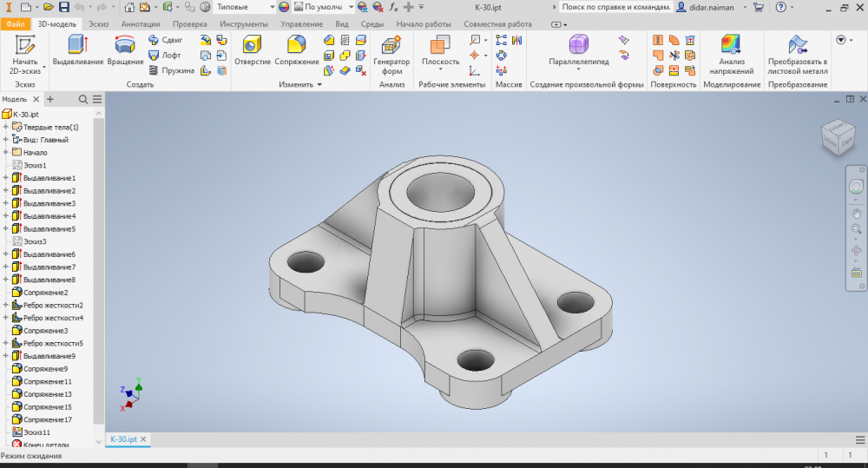Switch to the Эскиз ribbon tab
Viewport: 868px width, 468px height.
(99, 24)
